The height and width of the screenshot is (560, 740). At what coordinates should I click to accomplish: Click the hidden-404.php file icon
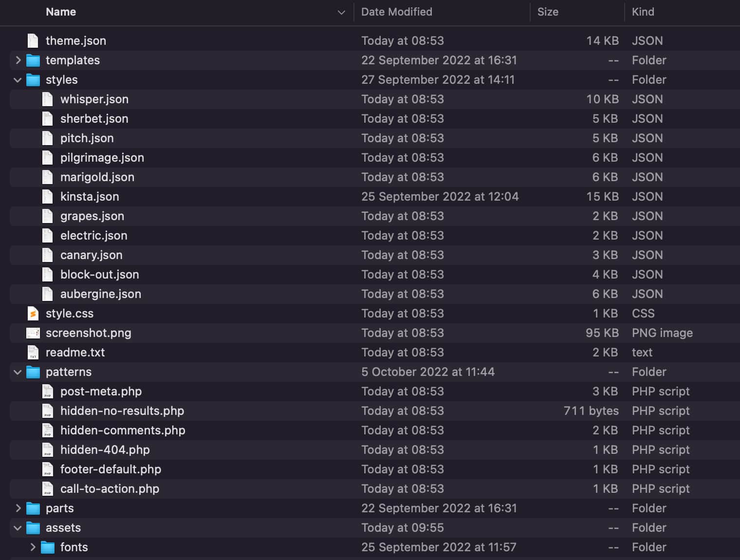(47, 450)
